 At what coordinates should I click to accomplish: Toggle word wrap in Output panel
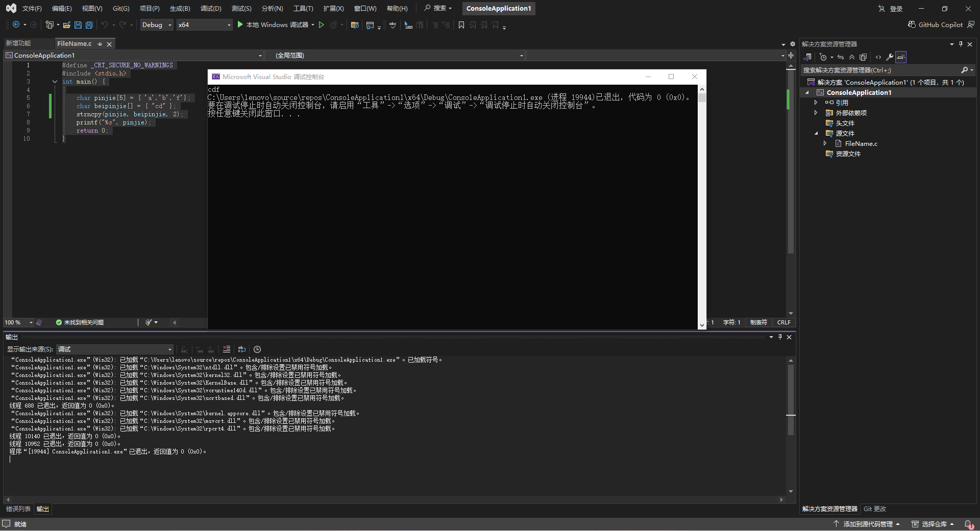click(242, 349)
